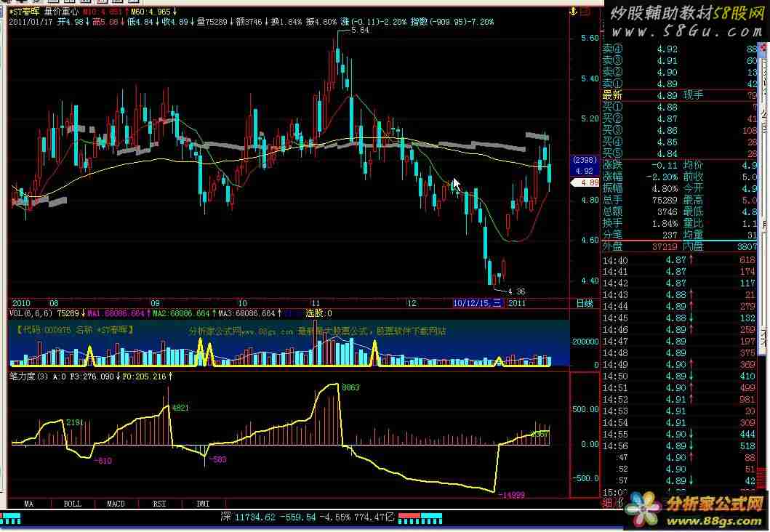
Task: Select the 卖① 4.89 ask row
Action: (x=680, y=84)
